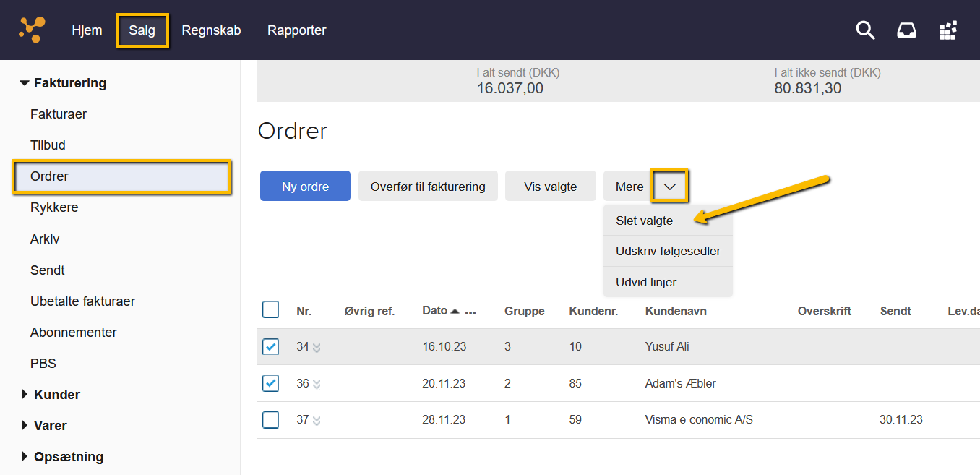This screenshot has width=980, height=475.
Task: Expand order 37 details chevron
Action: point(317,421)
